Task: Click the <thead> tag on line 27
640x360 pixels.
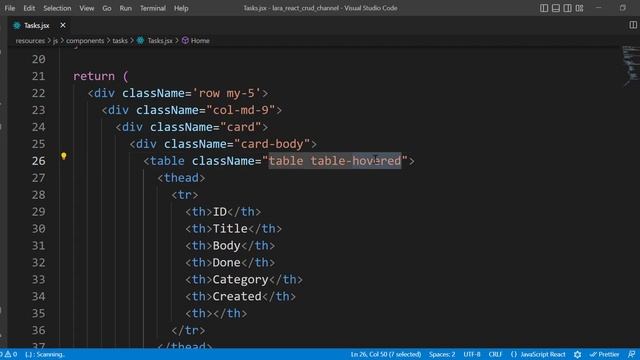Action: tap(181, 178)
